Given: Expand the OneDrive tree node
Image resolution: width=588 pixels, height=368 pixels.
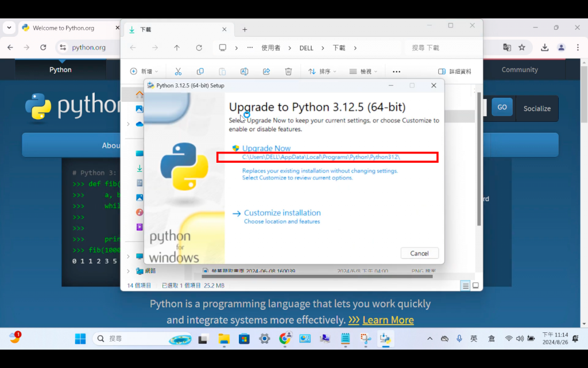Looking at the screenshot, I should click(x=128, y=124).
